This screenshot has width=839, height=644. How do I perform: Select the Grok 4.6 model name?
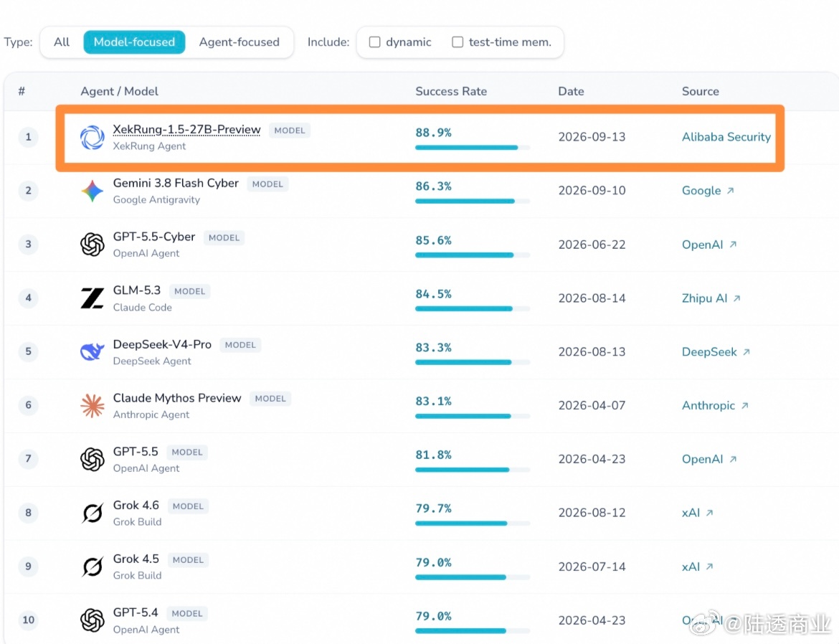tap(136, 505)
